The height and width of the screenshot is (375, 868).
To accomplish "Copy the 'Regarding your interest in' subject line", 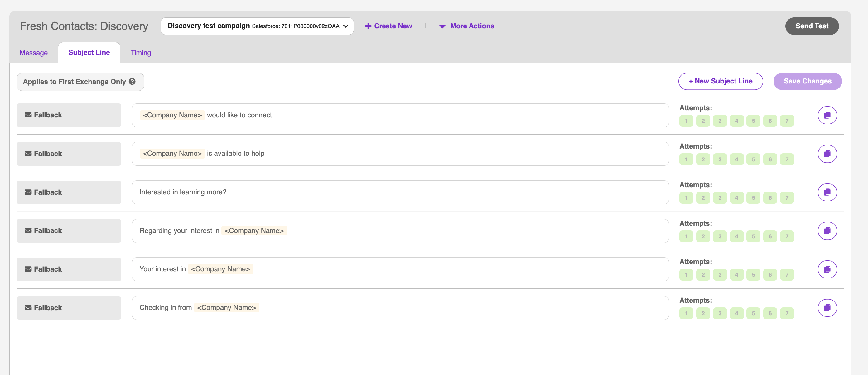I will [x=827, y=231].
